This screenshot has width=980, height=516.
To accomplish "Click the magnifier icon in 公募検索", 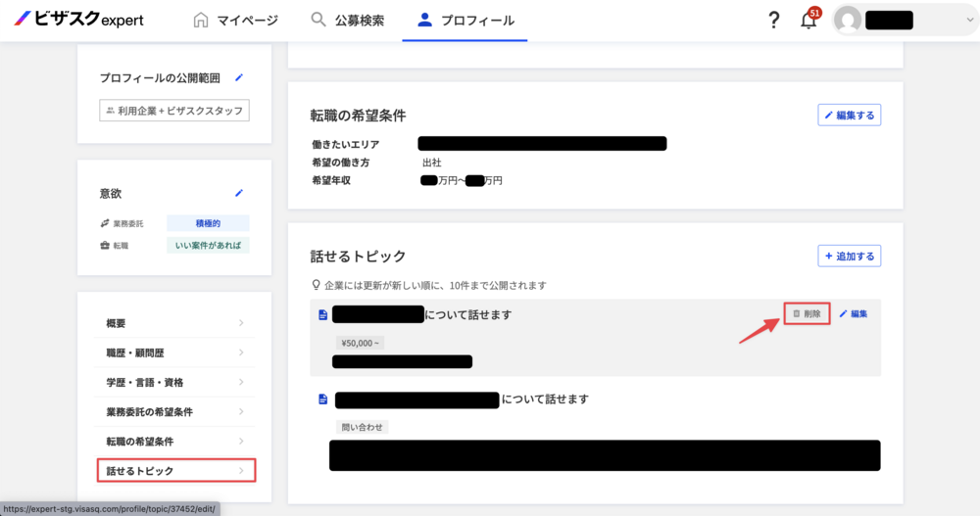I will pyautogui.click(x=318, y=20).
